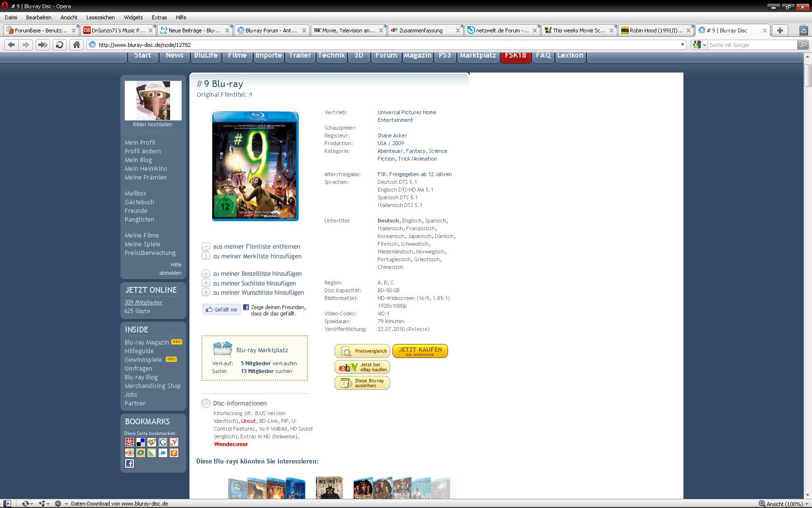Click the Mister Wong bookmark icon
This screenshot has height=508, width=812.
tap(130, 442)
